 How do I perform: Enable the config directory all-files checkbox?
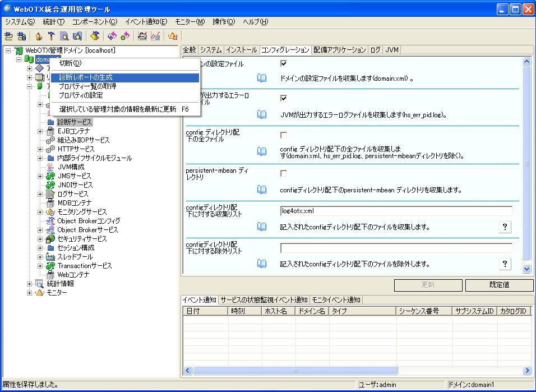tap(284, 135)
